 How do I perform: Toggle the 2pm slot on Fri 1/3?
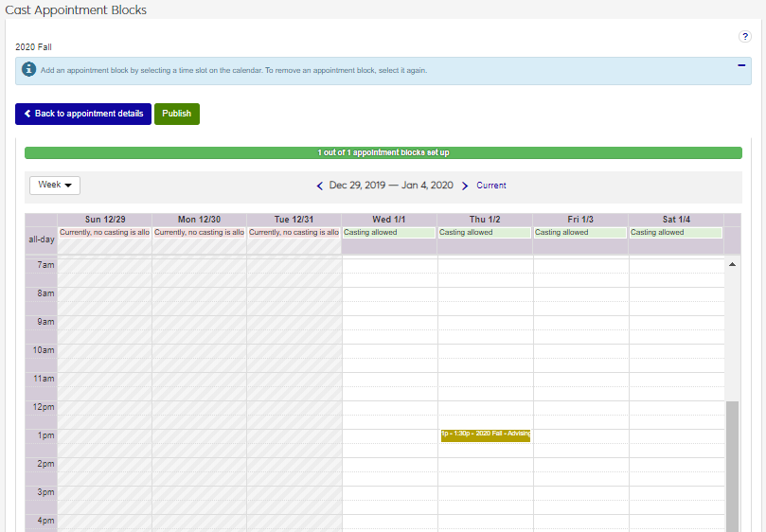(579, 464)
